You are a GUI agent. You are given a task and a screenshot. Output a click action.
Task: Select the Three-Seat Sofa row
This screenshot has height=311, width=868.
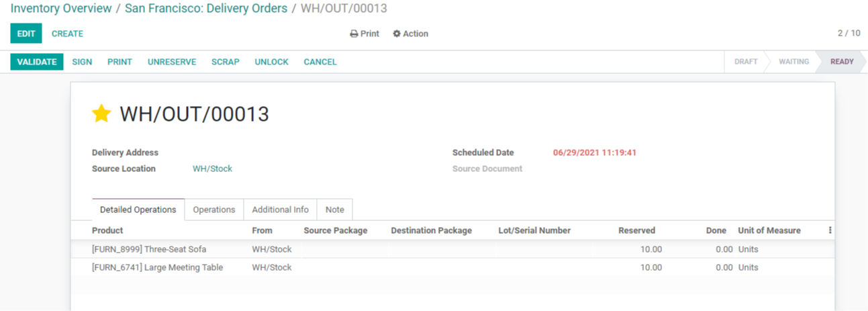pyautogui.click(x=452, y=249)
